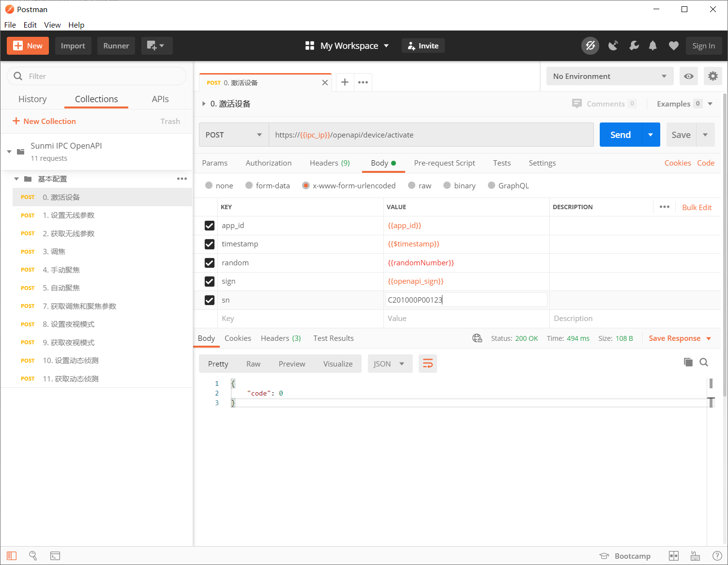Select the form-data radio option
This screenshot has width=728, height=565.
[249, 185]
